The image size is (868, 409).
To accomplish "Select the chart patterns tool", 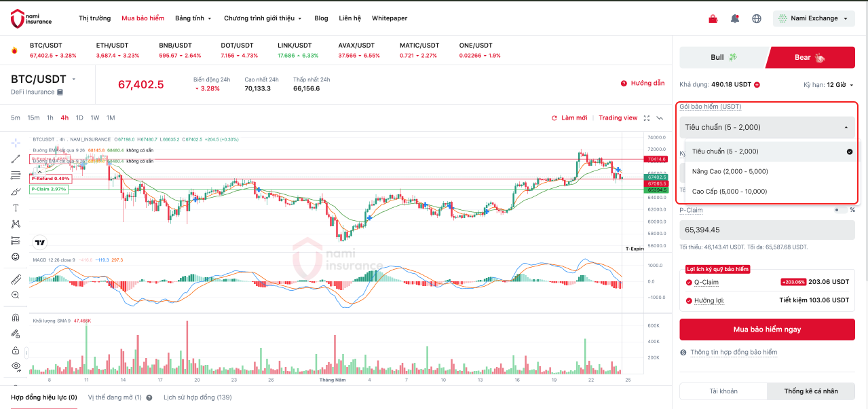I will [15, 224].
